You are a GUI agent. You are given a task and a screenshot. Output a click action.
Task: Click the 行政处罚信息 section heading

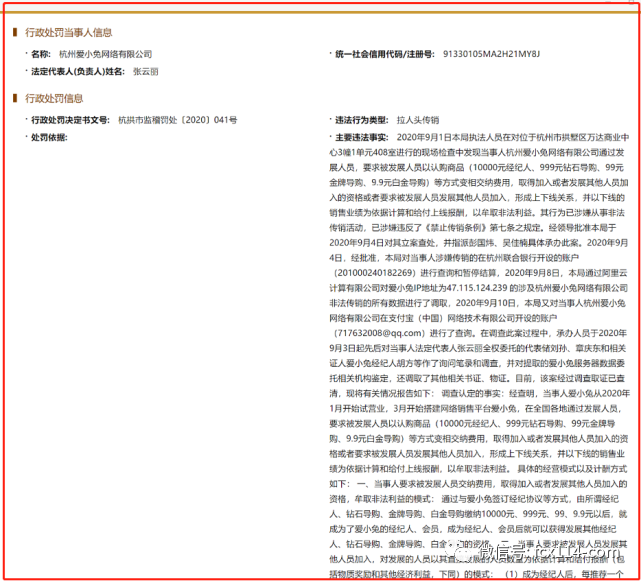tap(54, 99)
